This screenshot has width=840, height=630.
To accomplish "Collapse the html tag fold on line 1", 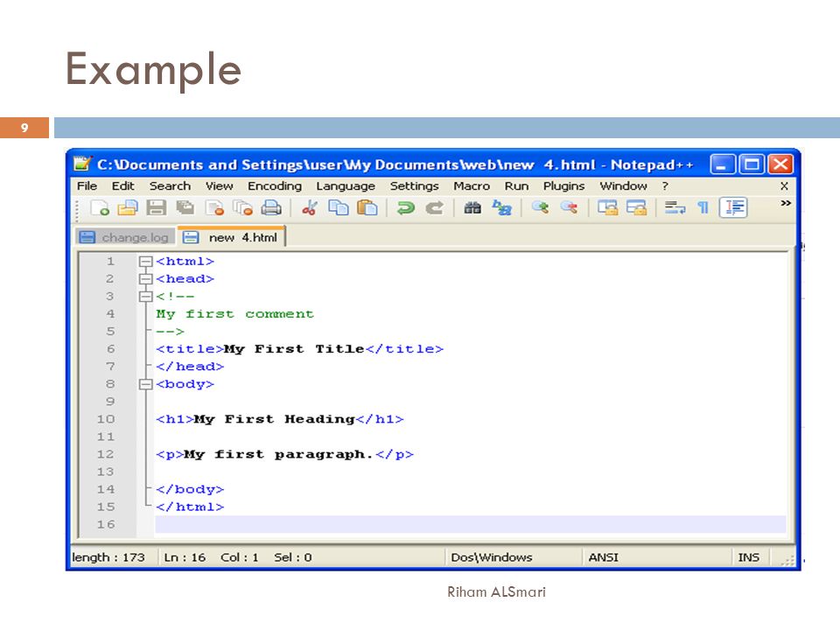I will (145, 262).
